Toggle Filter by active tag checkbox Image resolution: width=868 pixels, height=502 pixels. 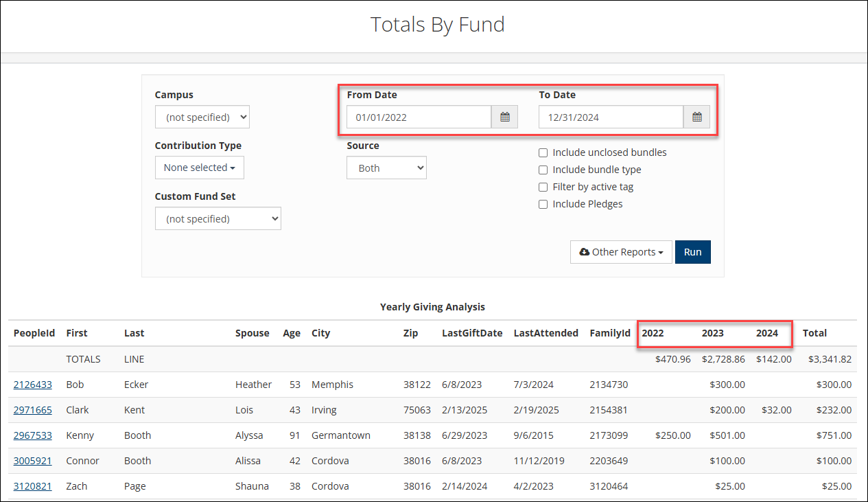pyautogui.click(x=543, y=187)
